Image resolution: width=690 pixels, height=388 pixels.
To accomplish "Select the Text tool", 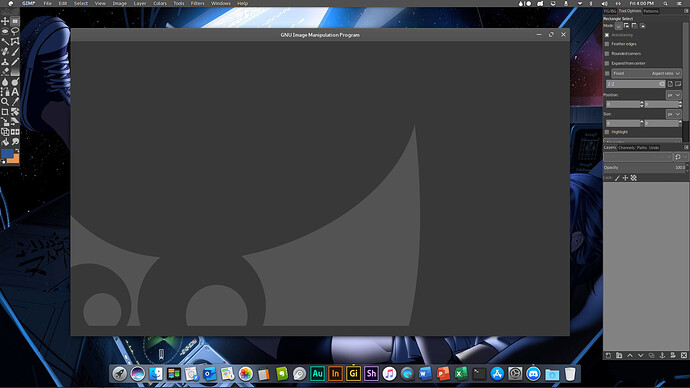I will (15, 92).
